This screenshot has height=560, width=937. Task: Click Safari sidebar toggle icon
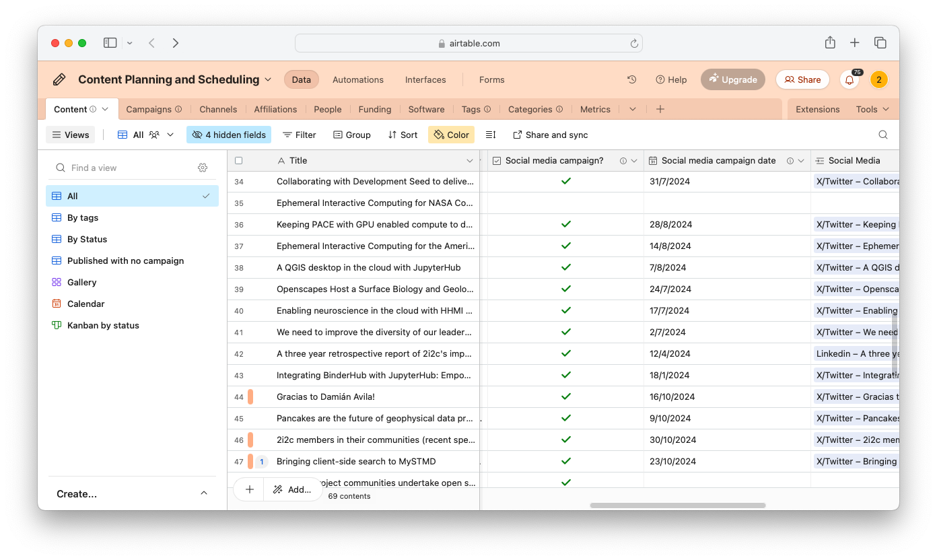pos(110,43)
